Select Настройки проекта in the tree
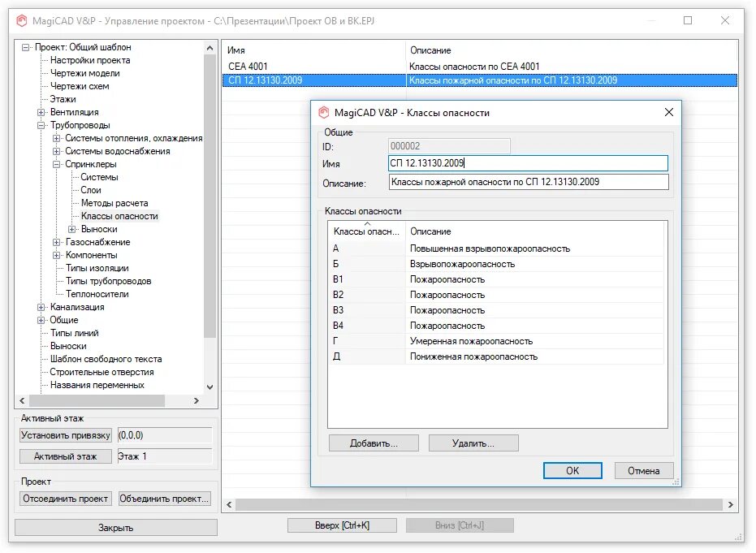This screenshot has height=553, width=756. (90, 60)
